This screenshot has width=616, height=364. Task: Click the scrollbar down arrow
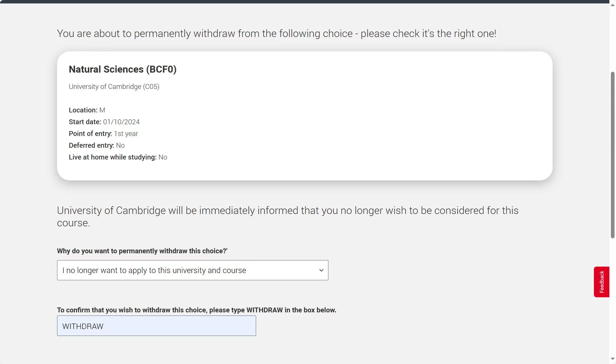pyautogui.click(x=613, y=359)
